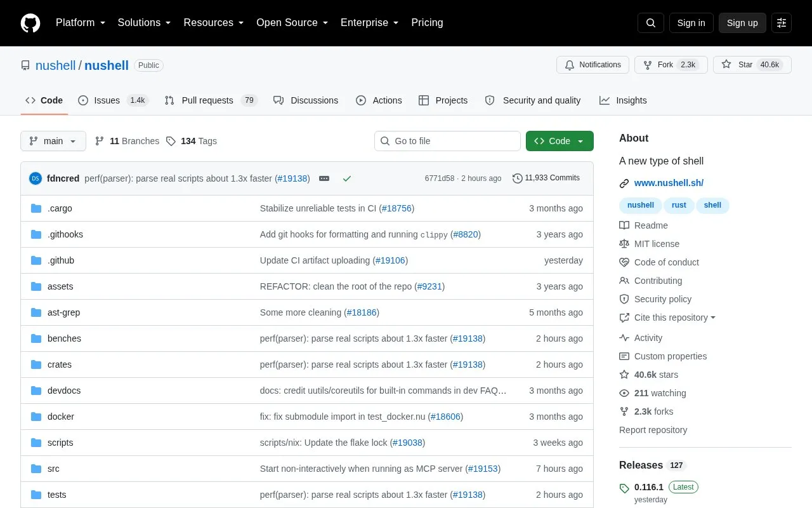812x508 pixels.
Task: Click the commits history clock icon
Action: pyautogui.click(x=518, y=178)
